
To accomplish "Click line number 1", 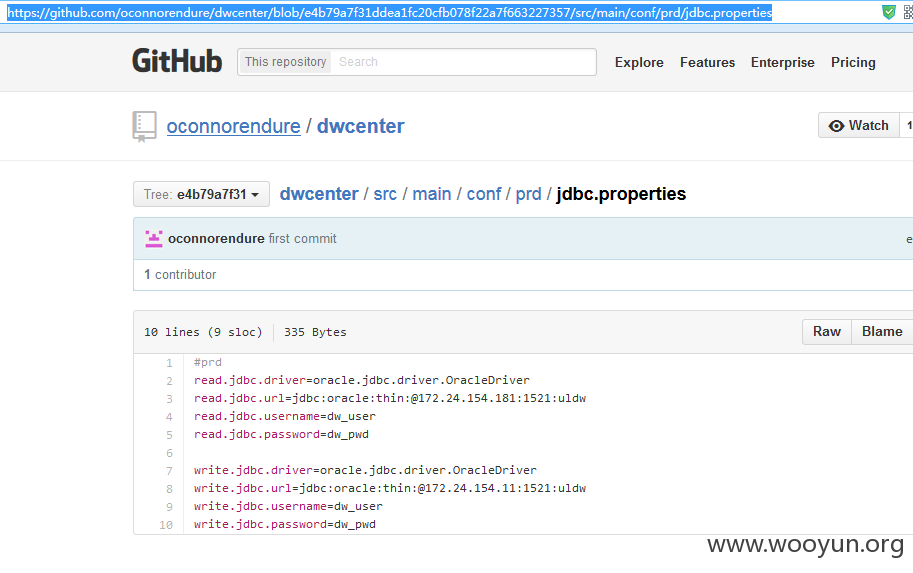I will click(169, 363).
